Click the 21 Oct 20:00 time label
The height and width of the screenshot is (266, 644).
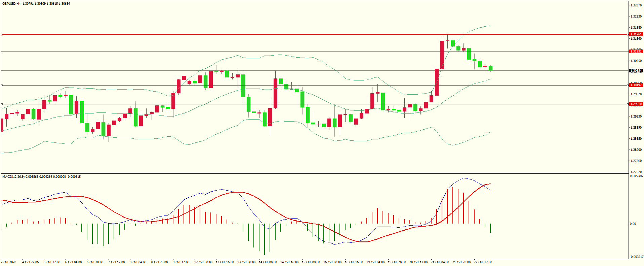(461, 262)
